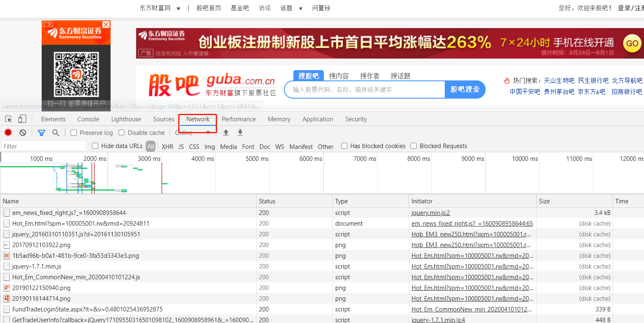
Task: Check the Disable cache option
Action: [122, 132]
